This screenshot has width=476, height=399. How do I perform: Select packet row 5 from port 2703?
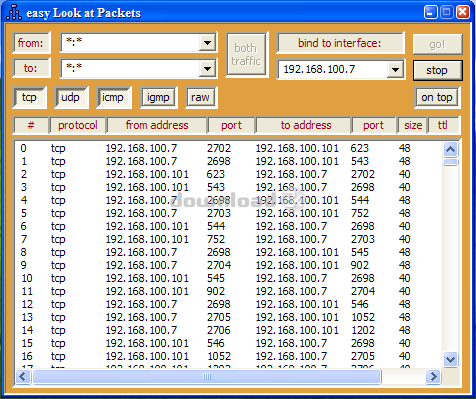[229, 213]
